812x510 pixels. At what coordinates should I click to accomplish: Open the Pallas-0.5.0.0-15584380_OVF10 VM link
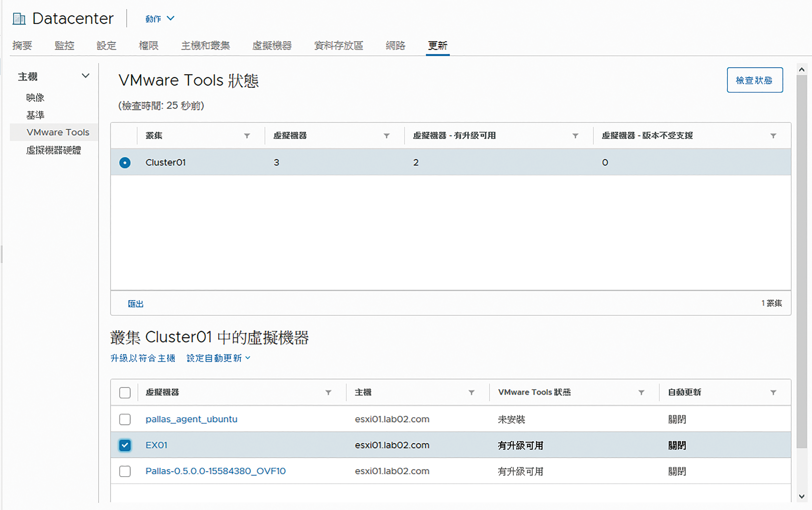pyautogui.click(x=216, y=471)
